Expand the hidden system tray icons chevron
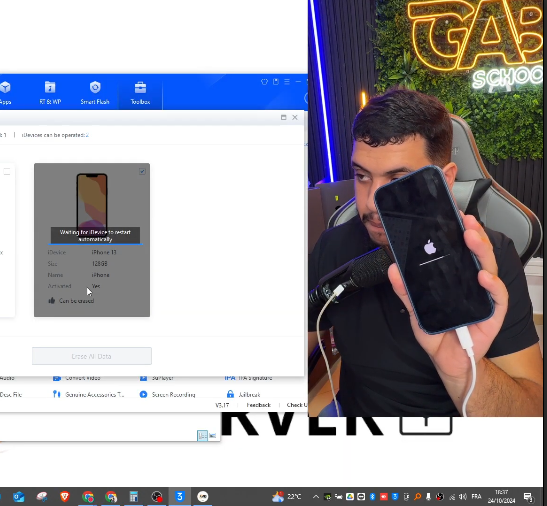This screenshot has height=506, width=547. point(315,496)
